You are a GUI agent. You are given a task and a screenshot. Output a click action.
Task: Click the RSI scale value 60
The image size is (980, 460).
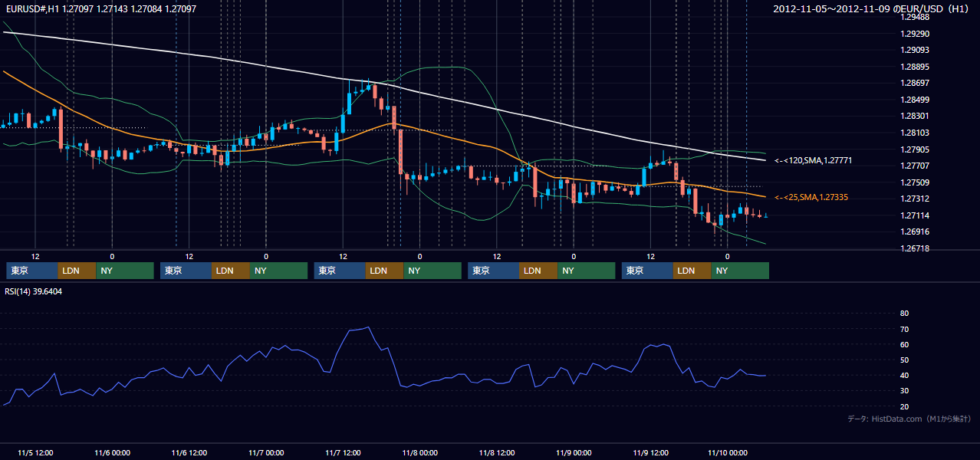[904, 344]
